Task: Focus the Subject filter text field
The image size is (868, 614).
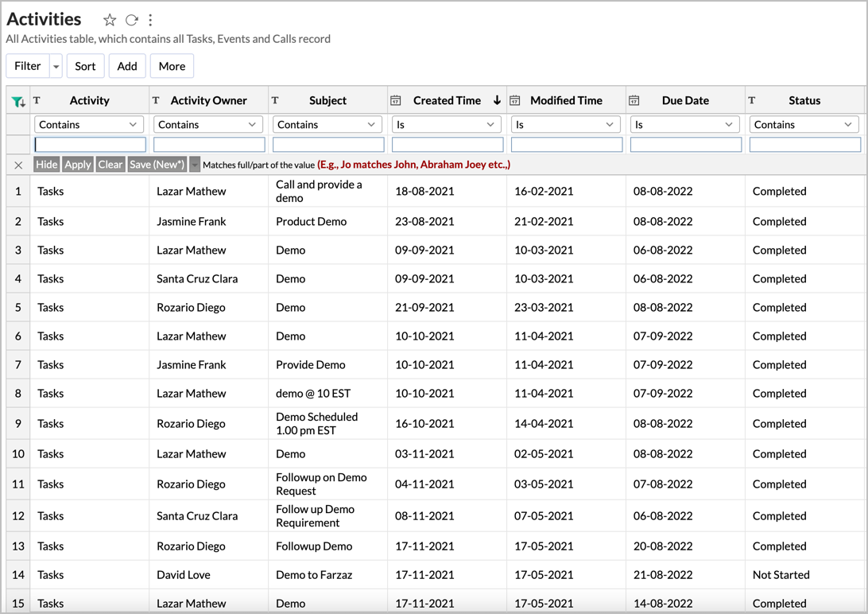Action: pyautogui.click(x=328, y=145)
